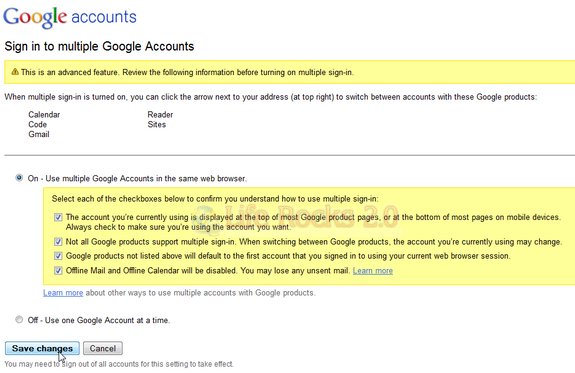This screenshot has height=373, width=575.
Task: Toggle the 'Offline Mail and Offline Calendar' checkbox
Action: click(58, 271)
